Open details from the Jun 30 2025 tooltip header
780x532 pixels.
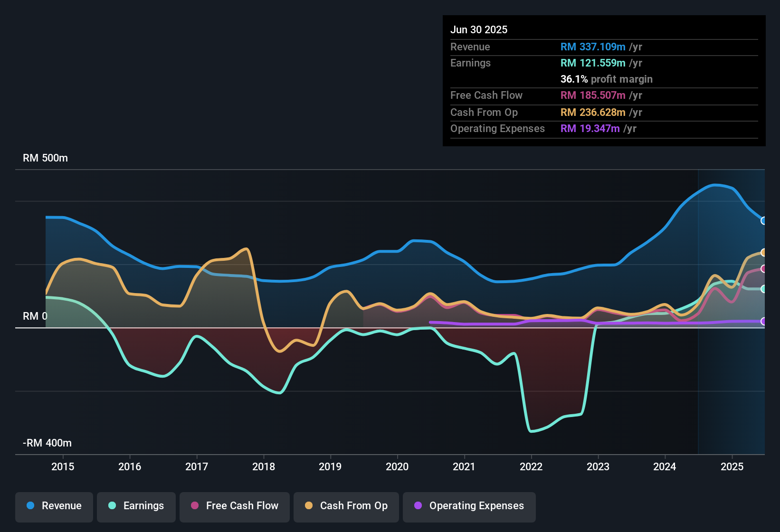[479, 29]
